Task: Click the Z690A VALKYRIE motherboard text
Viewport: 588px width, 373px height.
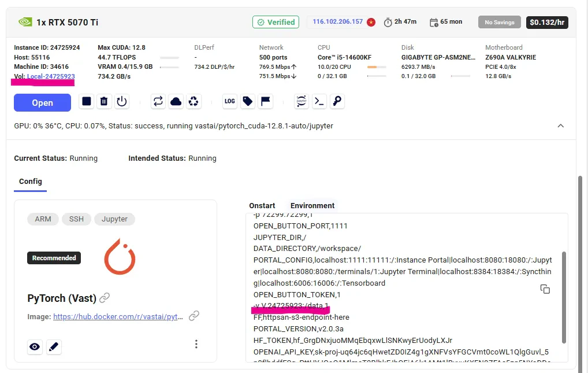Action: 511,57
